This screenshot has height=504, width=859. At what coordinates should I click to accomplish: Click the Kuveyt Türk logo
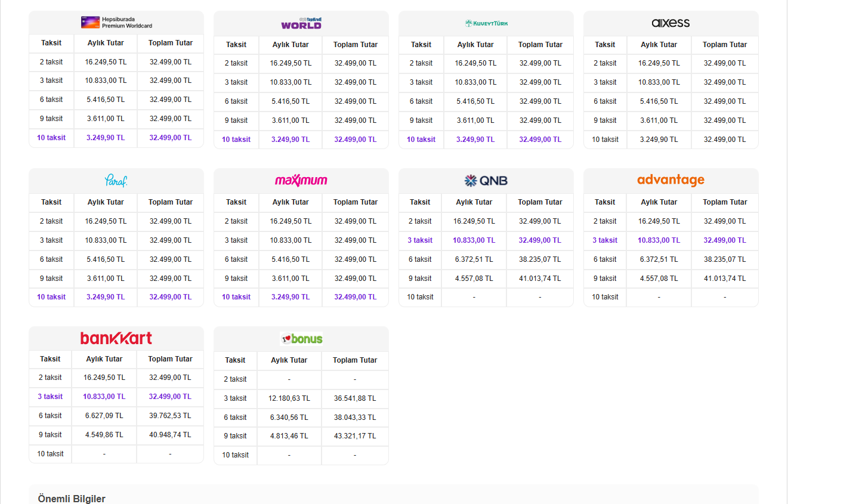coord(486,23)
